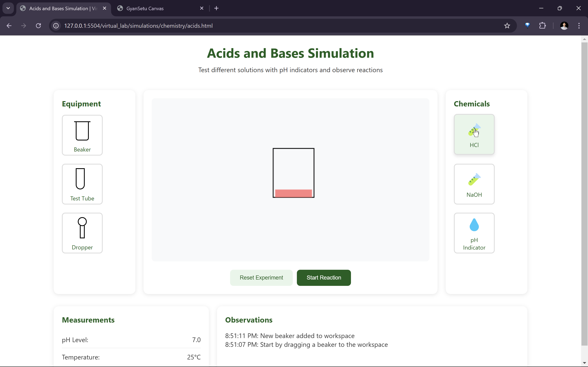Open a new browser tab
The image size is (588, 367).
216,8
